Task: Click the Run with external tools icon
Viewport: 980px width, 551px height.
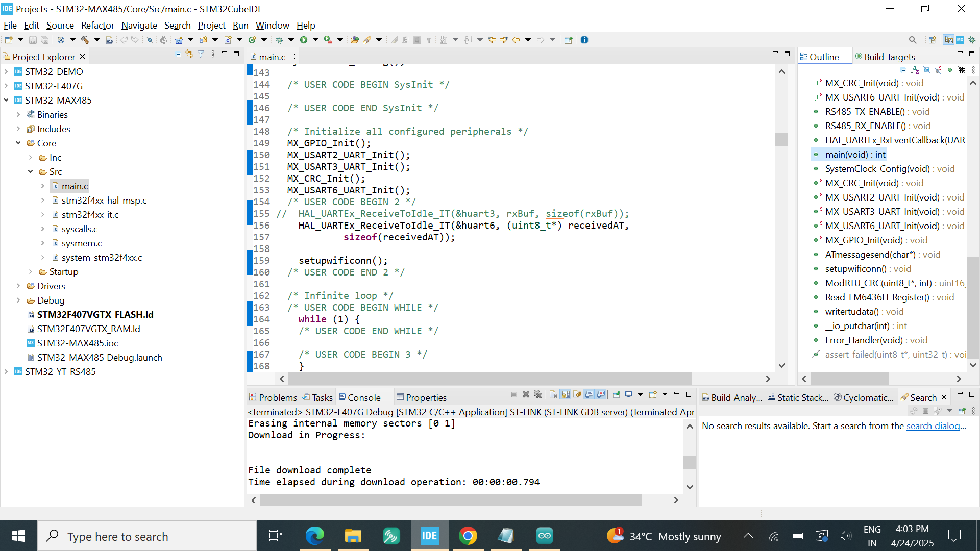Action: pos(328,40)
